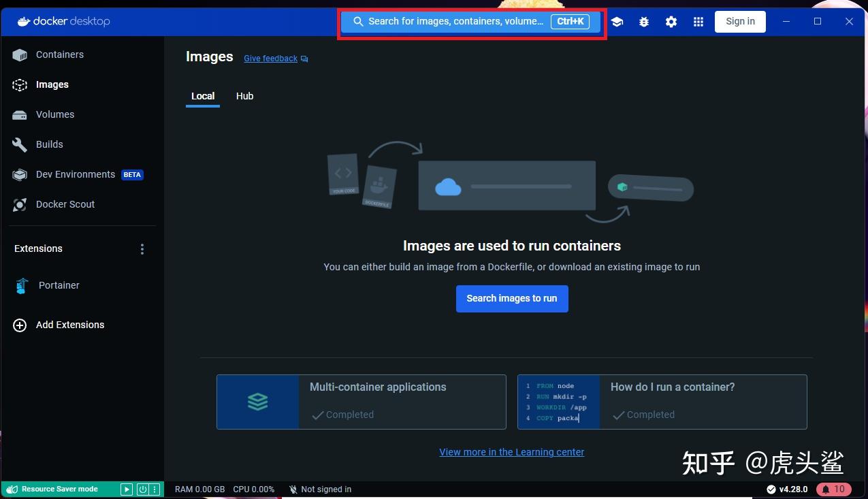This screenshot has width=868, height=499.
Task: Switch to the Hub tab
Action: pos(245,96)
